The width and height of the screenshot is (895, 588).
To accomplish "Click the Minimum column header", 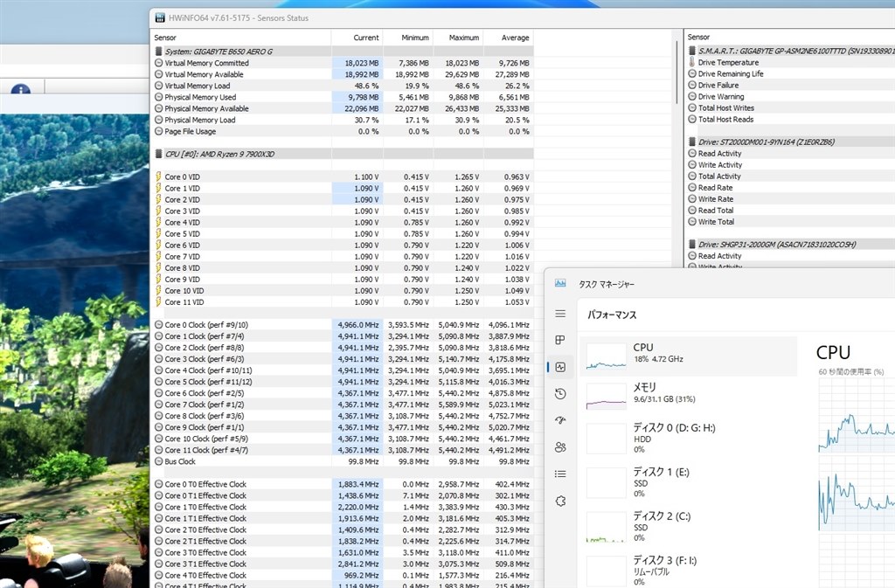I will point(407,38).
